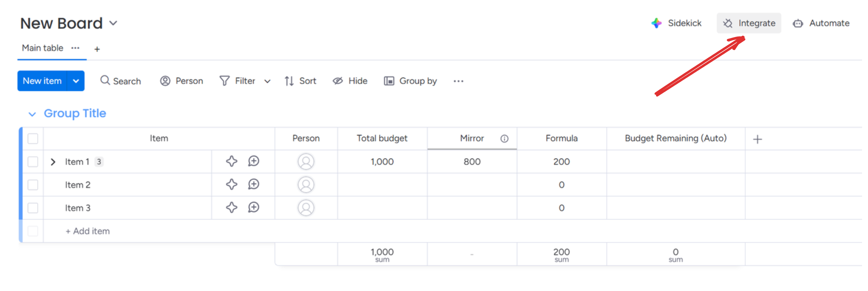Open the New Board title dropdown
Viewport: 868px width, 291px height.
(x=113, y=23)
